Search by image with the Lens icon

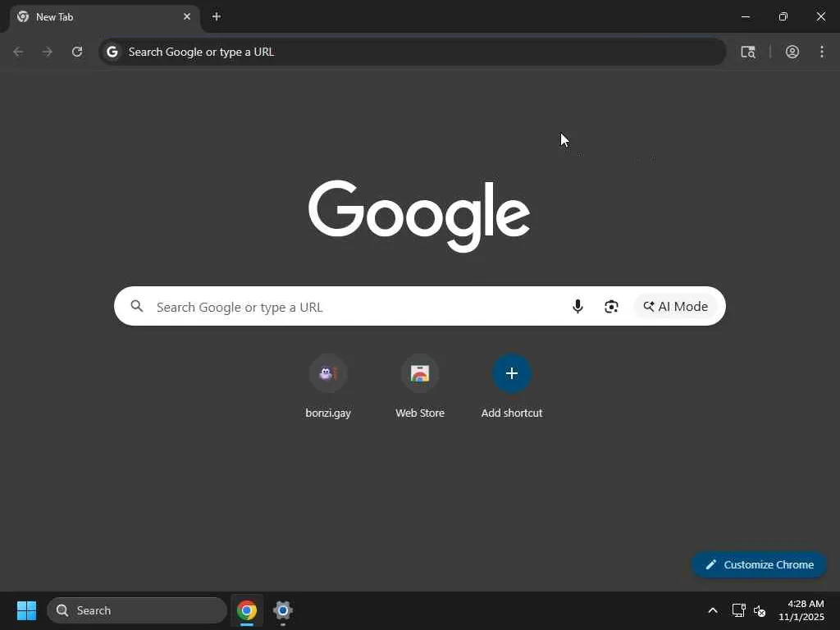tap(611, 306)
